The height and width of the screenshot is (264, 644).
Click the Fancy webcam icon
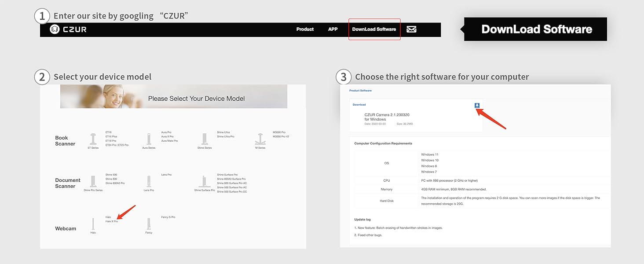[x=149, y=224]
